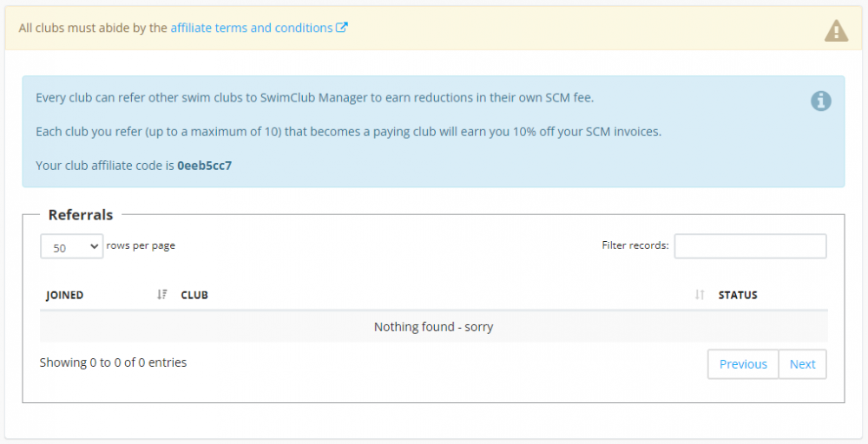Focus the Filter records input field
This screenshot has height=444, width=868.
pyautogui.click(x=750, y=246)
